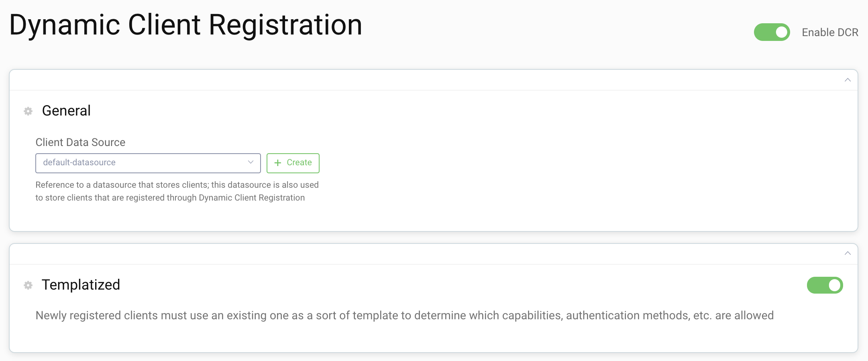Viewport: 868px width, 361px height.
Task: Click the gear icon beside Templatized
Action: coord(28,285)
